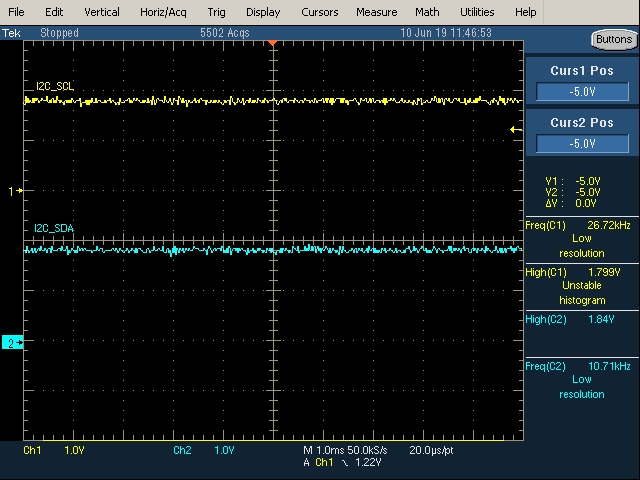Select the Curs1 Pos value field
The height and width of the screenshot is (480, 640).
(x=582, y=91)
